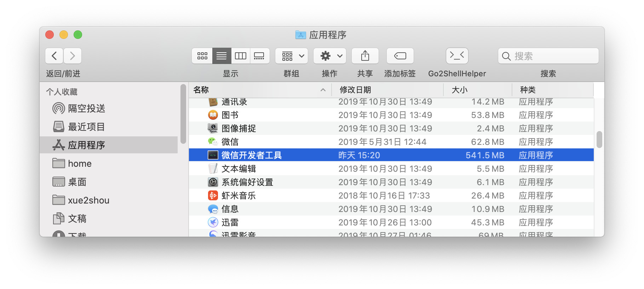Sort by the 修改日期 column header
Screen dimensions: 644x289
point(387,90)
